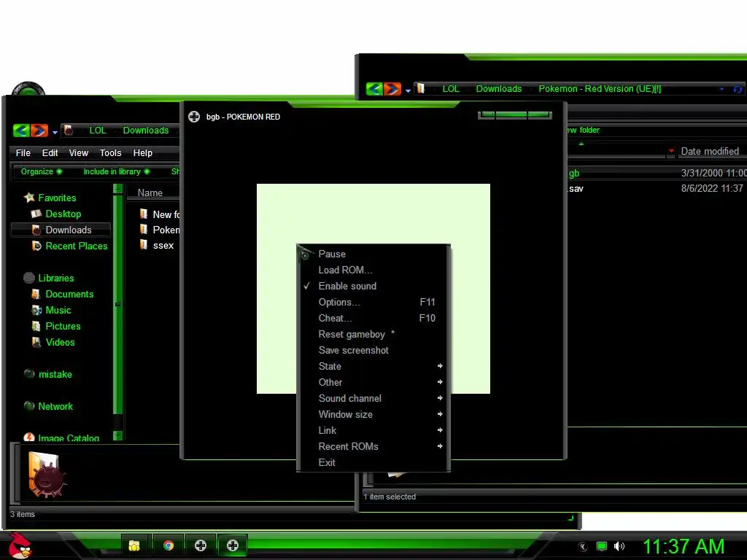The image size is (747, 560).
Task: Open the File menu
Action: click(23, 153)
